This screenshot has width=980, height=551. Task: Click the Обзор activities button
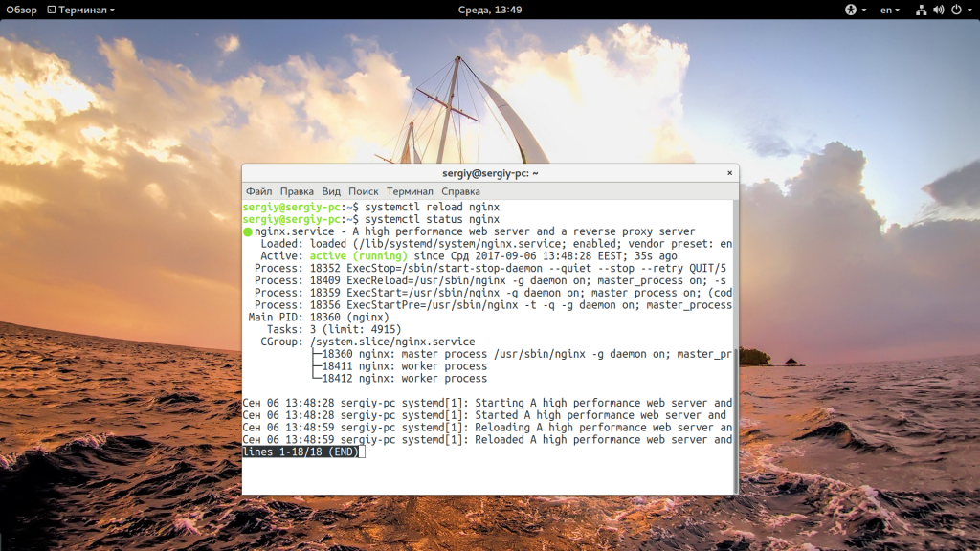pyautogui.click(x=21, y=10)
